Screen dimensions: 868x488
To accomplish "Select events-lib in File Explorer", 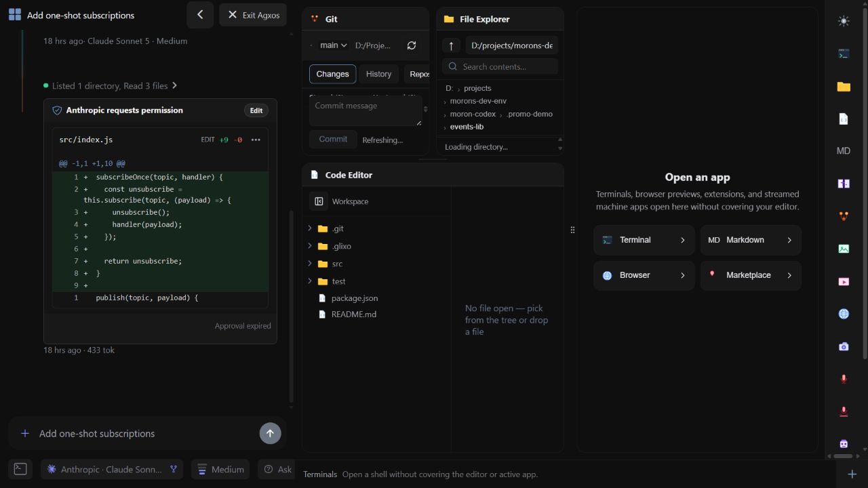I will tap(467, 127).
